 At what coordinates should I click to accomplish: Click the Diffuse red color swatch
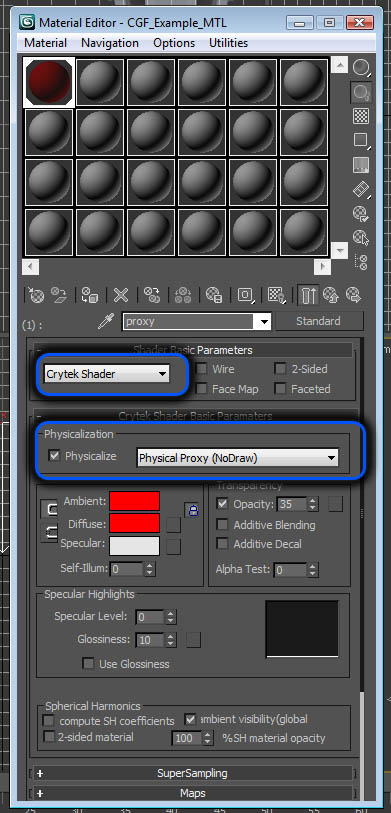coord(134,523)
